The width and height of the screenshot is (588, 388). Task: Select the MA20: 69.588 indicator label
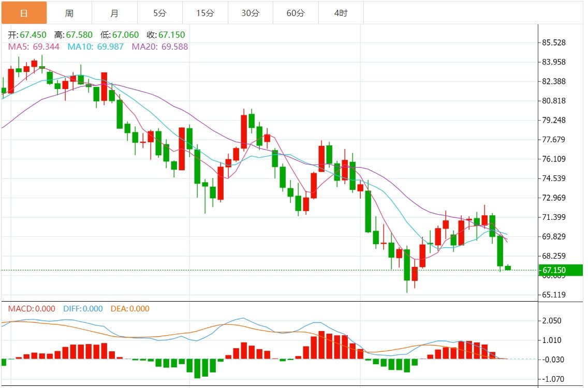160,47
